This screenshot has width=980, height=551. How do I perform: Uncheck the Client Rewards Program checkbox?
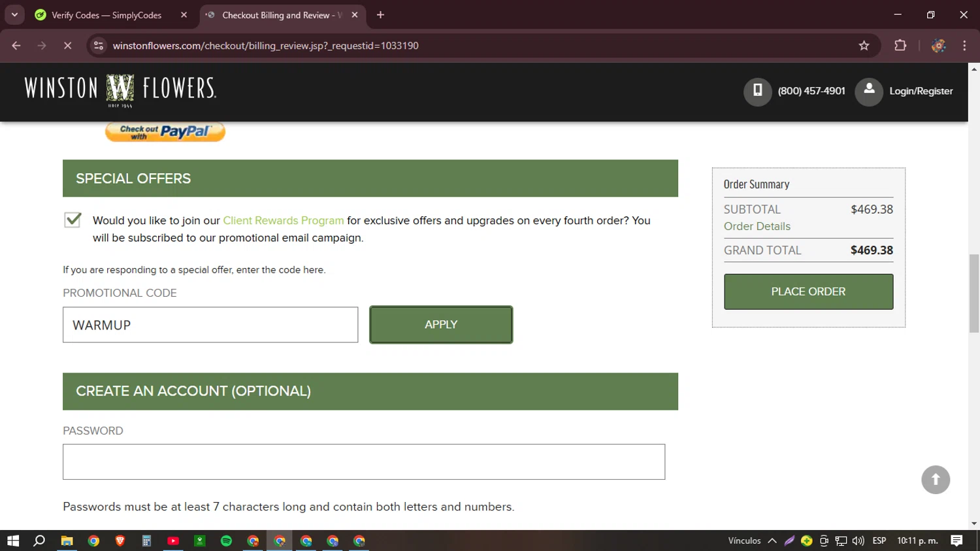tap(73, 220)
